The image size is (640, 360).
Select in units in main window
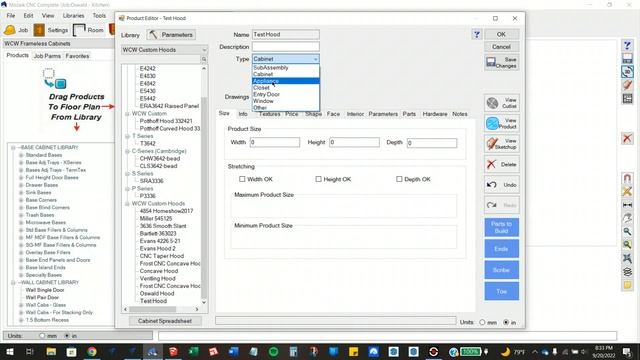click(67, 336)
